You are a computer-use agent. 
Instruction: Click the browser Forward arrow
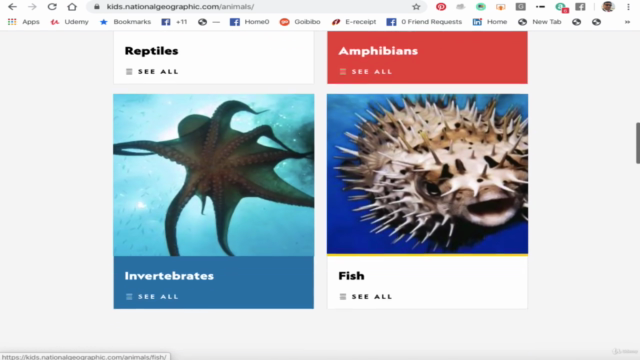[x=32, y=7]
